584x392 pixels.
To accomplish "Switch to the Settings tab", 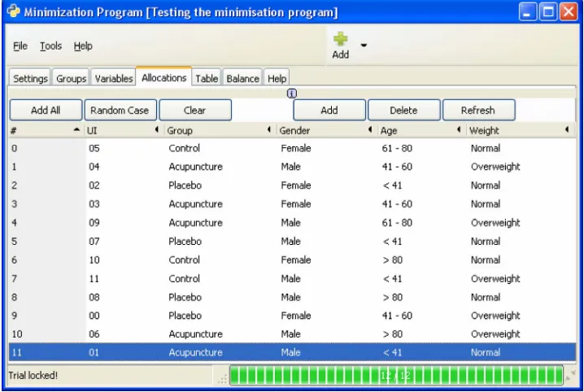I will pyautogui.click(x=30, y=78).
